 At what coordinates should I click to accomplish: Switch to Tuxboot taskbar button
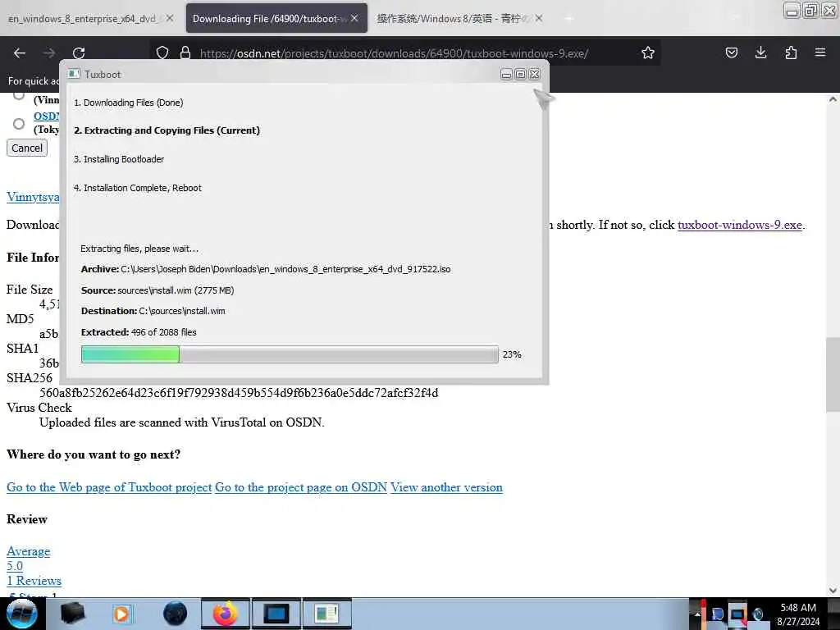pyautogui.click(x=327, y=614)
